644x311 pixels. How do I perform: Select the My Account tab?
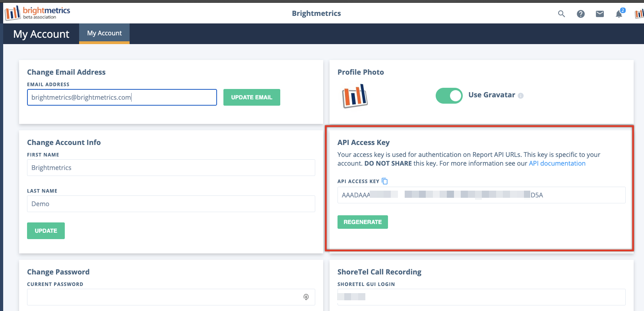[105, 33]
